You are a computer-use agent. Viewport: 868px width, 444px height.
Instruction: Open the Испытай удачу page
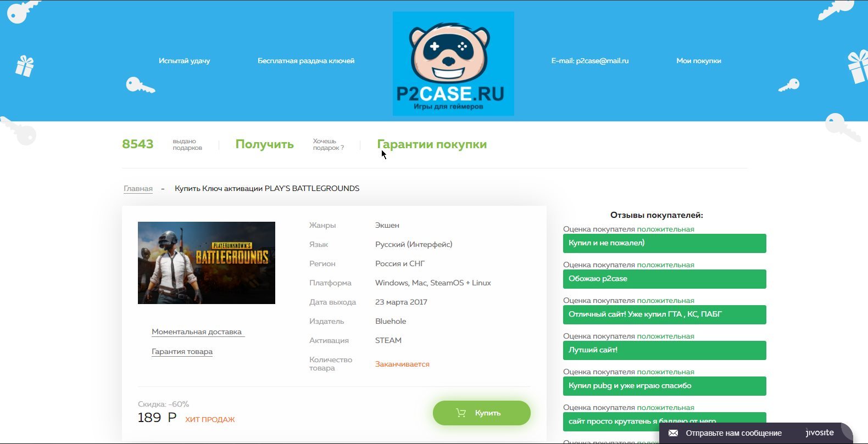point(185,61)
